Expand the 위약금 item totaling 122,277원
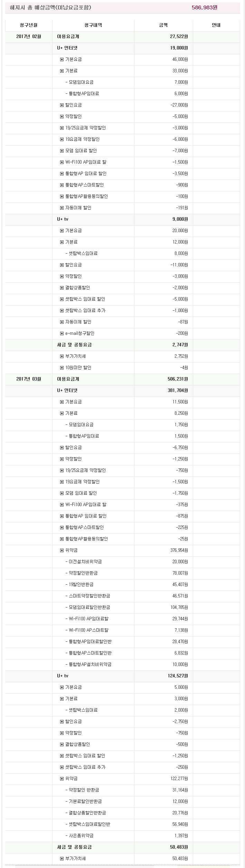 (62, 778)
